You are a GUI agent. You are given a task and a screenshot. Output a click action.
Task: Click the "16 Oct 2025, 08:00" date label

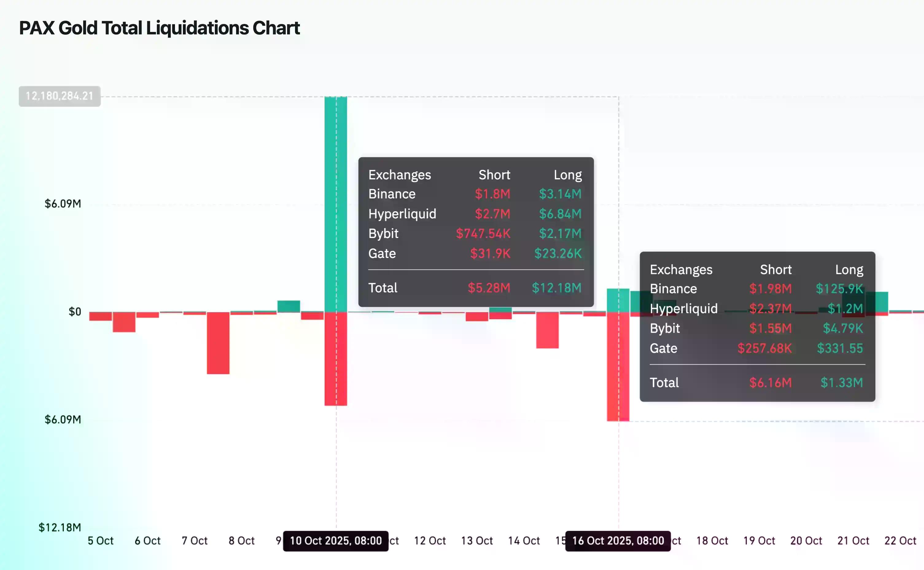click(618, 541)
